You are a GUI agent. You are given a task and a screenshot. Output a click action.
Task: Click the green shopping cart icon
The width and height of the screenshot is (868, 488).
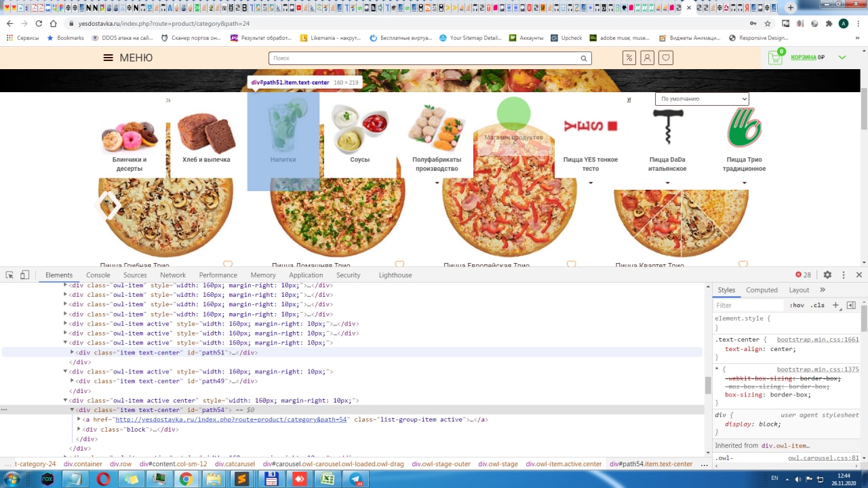(775, 58)
